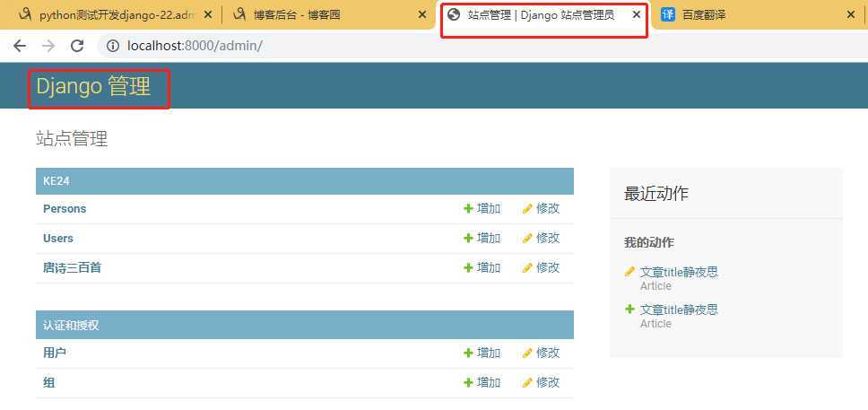Viewport: 868px width, 410px height.
Task: Open the 认证和授权 section header
Action: pyautogui.click(x=71, y=326)
